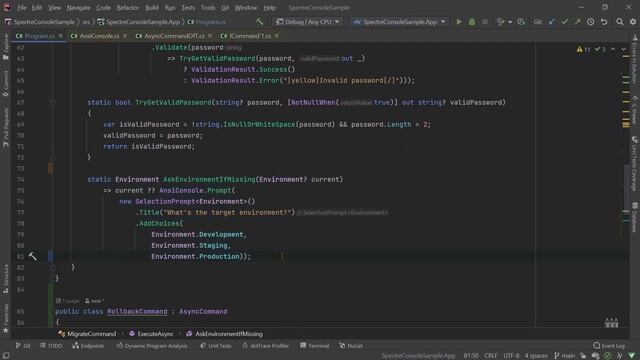Image resolution: width=640 pixels, height=360 pixels.
Task: Click the line:column 81:50 status indicator
Action: 471,356
